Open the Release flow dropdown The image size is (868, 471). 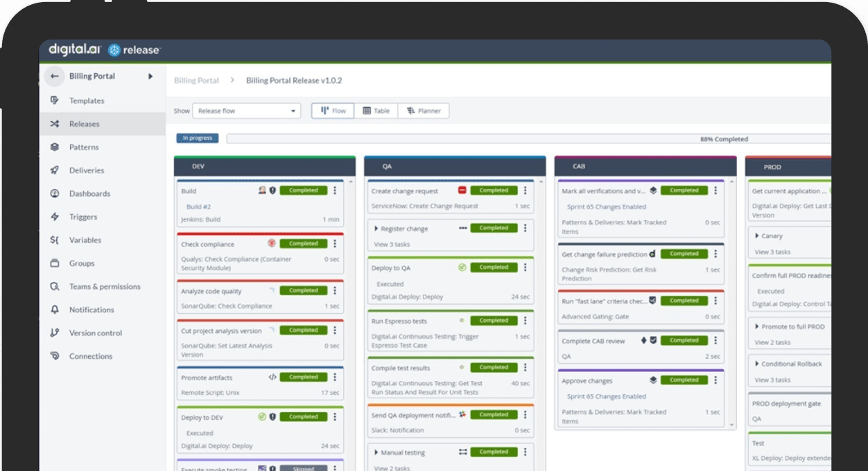(x=247, y=111)
